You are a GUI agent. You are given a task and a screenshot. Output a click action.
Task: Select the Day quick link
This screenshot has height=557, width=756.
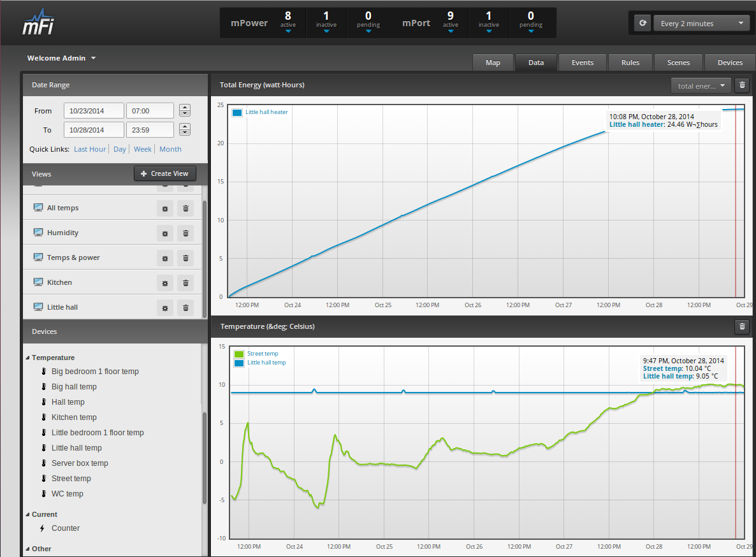[120, 149]
